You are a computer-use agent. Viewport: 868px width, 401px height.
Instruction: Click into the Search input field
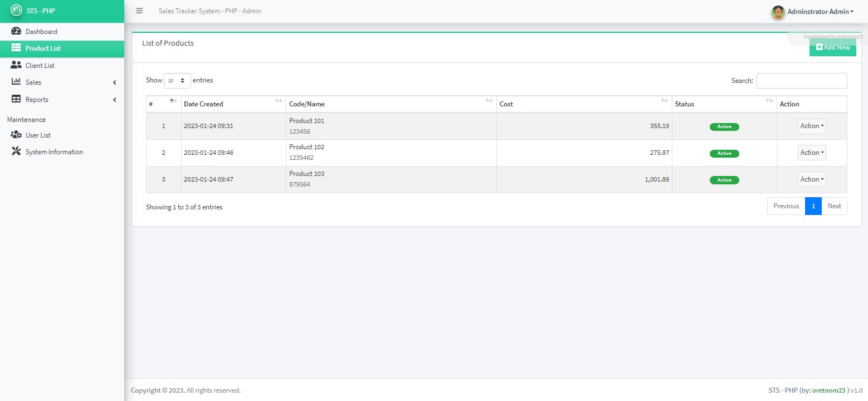pos(801,81)
